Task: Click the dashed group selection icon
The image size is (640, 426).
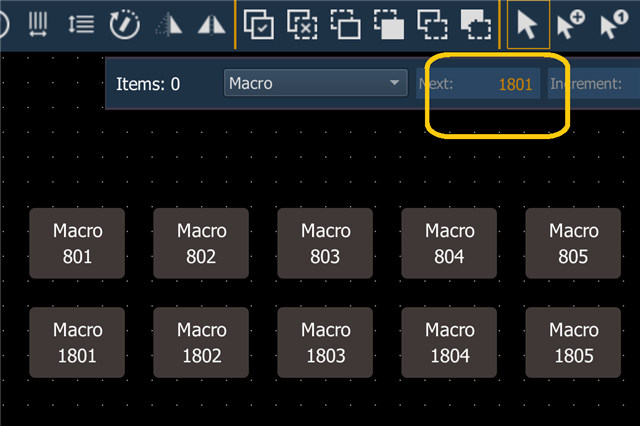Action: click(x=433, y=25)
